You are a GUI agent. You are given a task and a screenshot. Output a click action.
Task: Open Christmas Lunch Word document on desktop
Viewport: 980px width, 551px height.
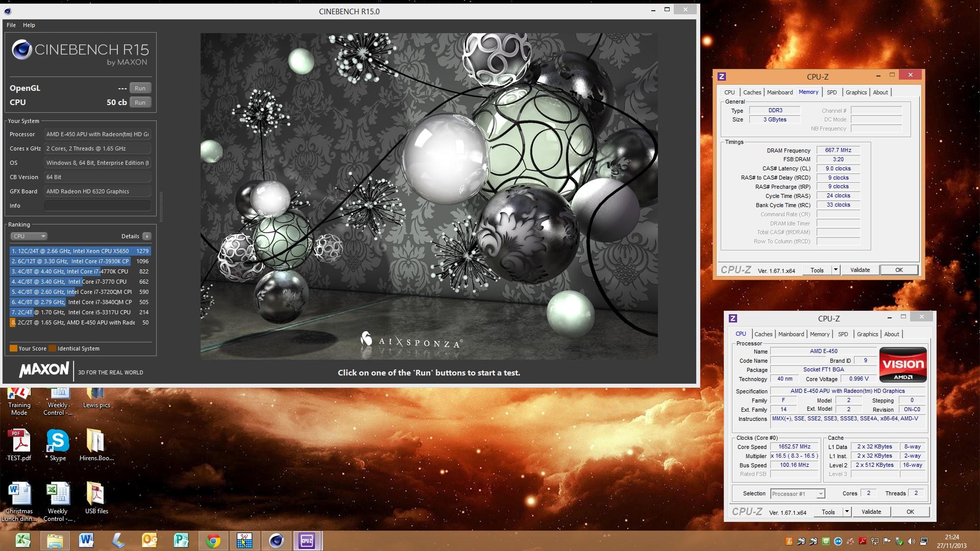tap(19, 502)
